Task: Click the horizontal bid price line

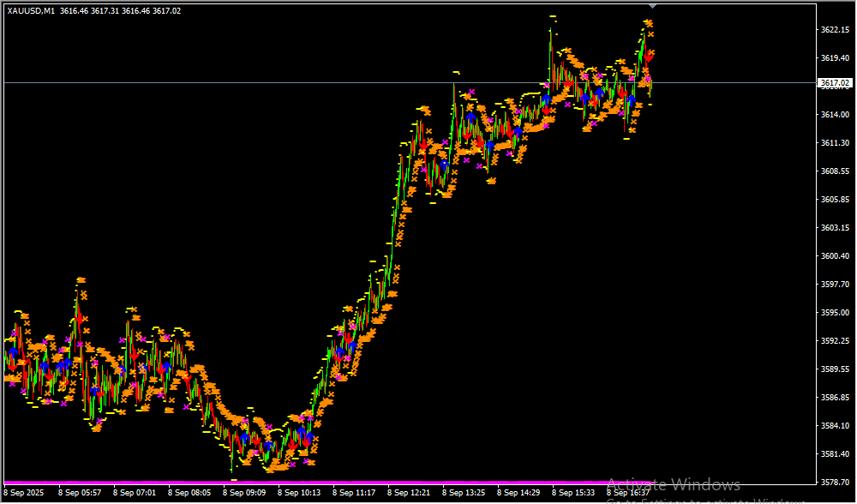Action: pyautogui.click(x=257, y=83)
